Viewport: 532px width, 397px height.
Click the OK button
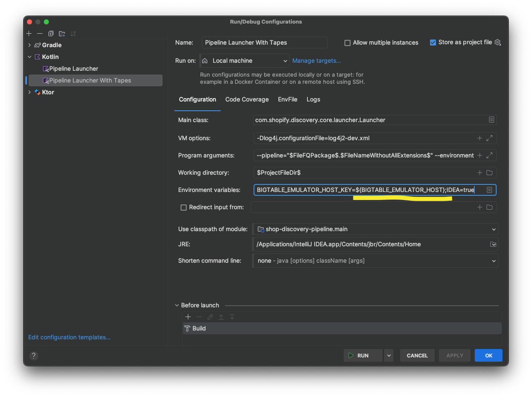pyautogui.click(x=489, y=356)
